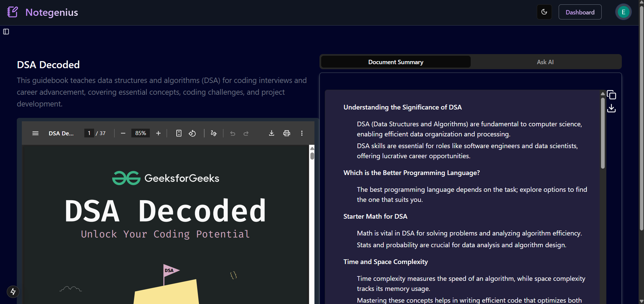The height and width of the screenshot is (304, 644).
Task: Open the Dashboard button
Action: 580,12
